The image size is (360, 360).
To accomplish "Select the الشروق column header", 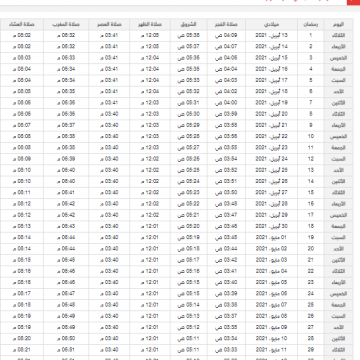I will click(x=189, y=24).
